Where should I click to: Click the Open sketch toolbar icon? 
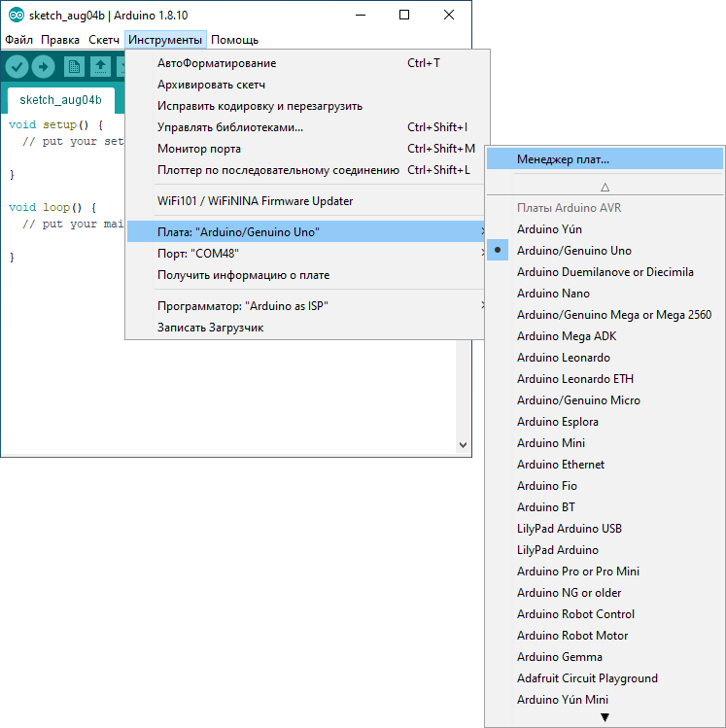tap(100, 67)
